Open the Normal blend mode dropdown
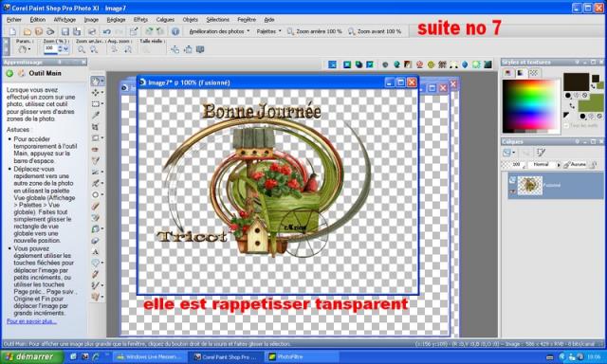 544,164
